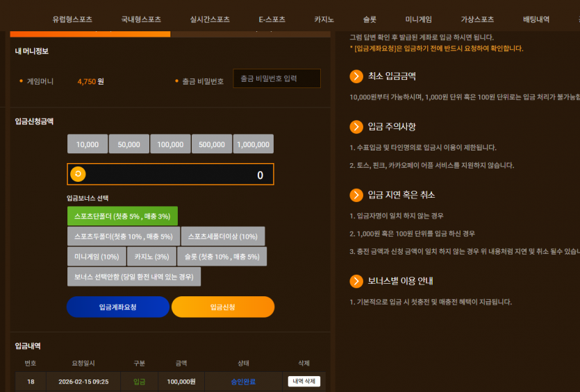Image resolution: width=580 pixels, height=392 pixels.
Task: Go to 배팅내역 menu item
Action: [x=536, y=19]
